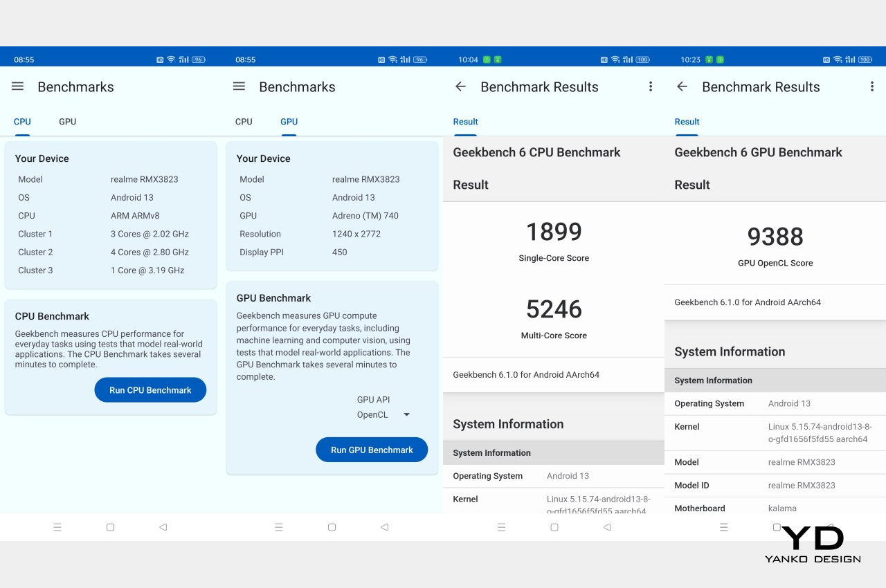Click Run CPU Benchmark button
The image size is (886, 588).
pos(150,390)
